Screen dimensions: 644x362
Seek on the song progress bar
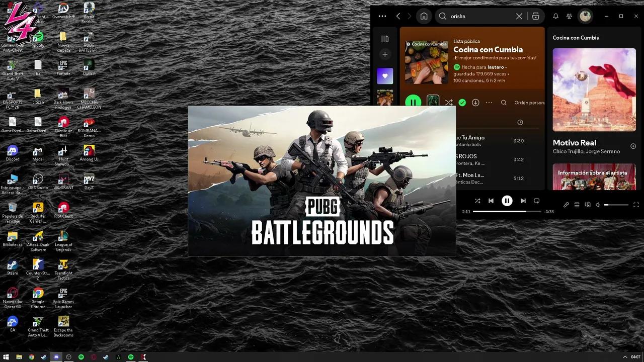tap(507, 212)
